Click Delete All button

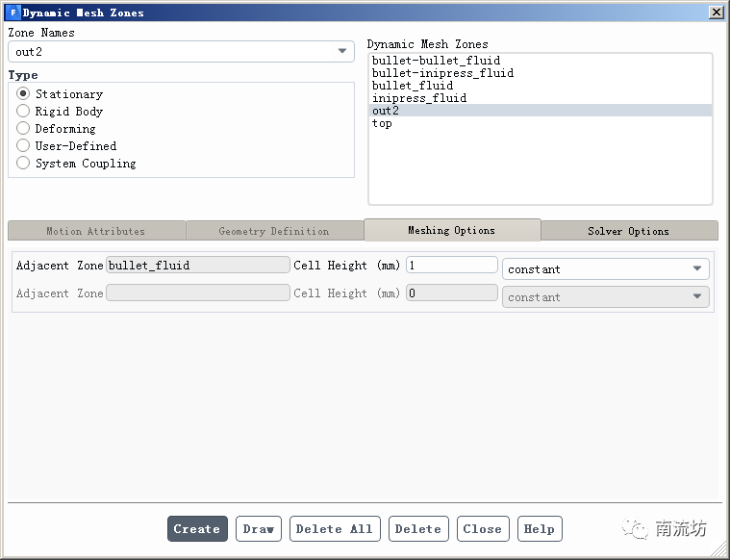point(334,529)
